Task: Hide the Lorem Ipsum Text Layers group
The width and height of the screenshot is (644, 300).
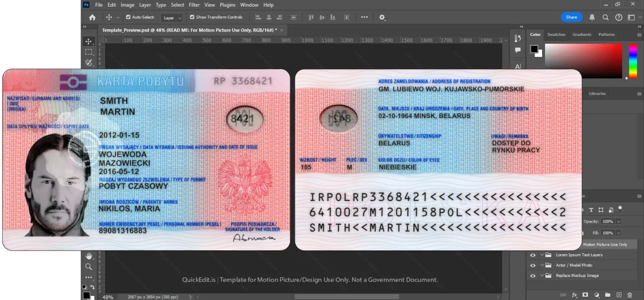Action: [533, 255]
